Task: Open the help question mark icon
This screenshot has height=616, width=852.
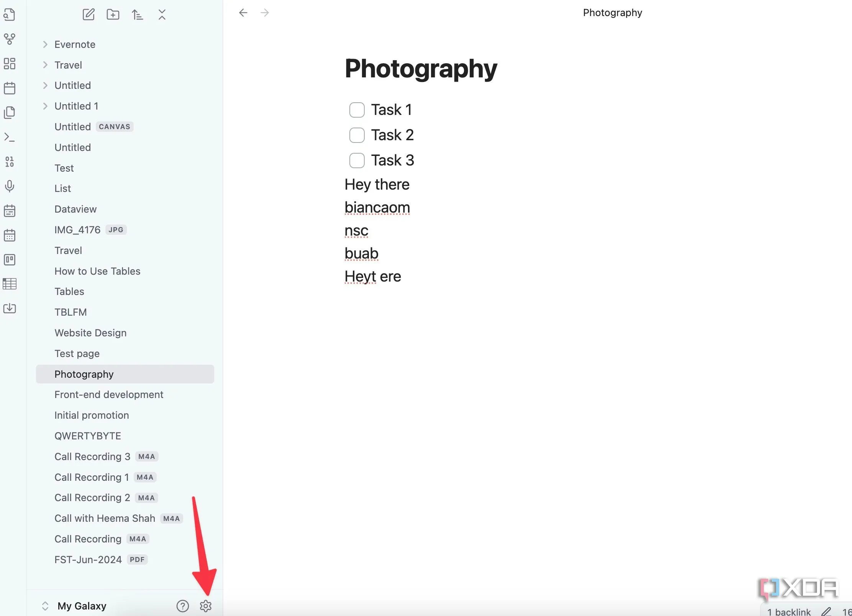Action: tap(182, 606)
